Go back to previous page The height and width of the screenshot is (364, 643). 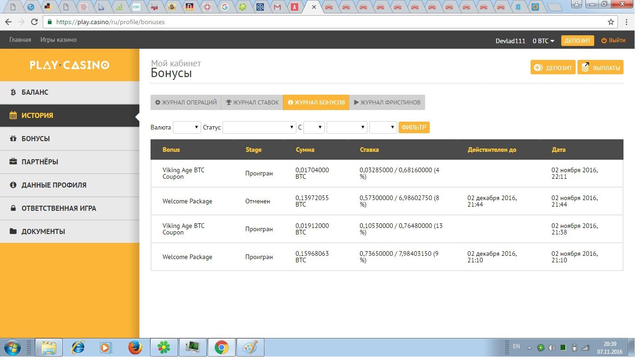tap(8, 22)
